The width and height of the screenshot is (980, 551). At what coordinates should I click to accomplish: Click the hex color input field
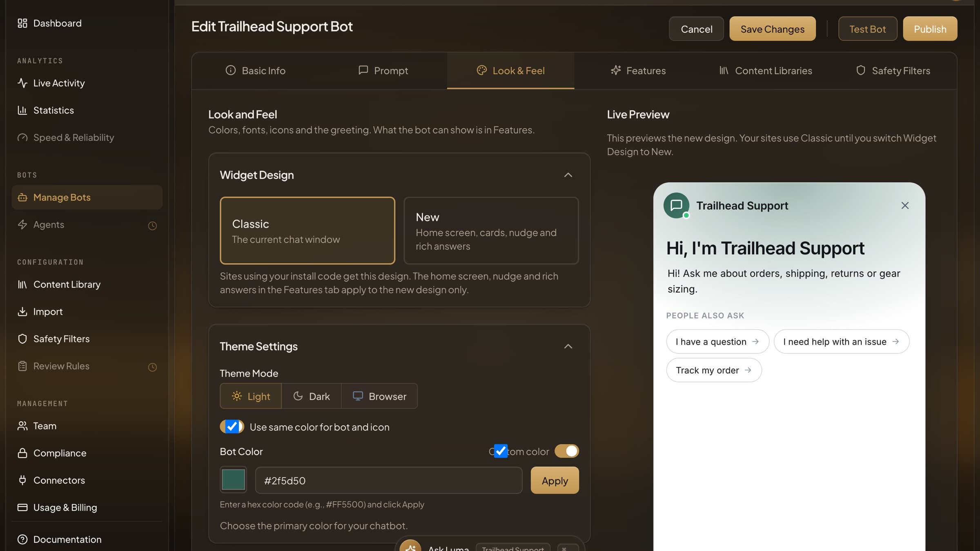point(389,480)
